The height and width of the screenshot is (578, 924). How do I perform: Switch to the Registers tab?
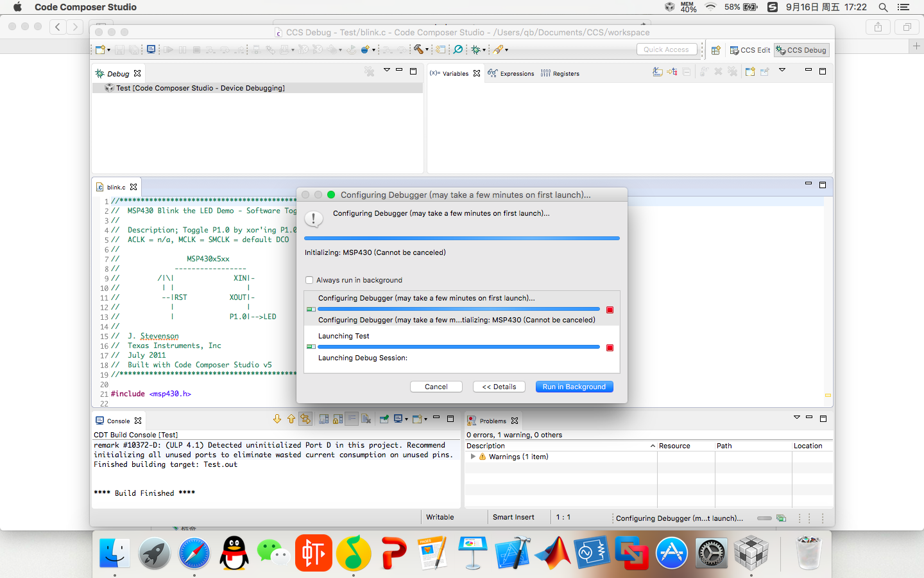coord(560,73)
